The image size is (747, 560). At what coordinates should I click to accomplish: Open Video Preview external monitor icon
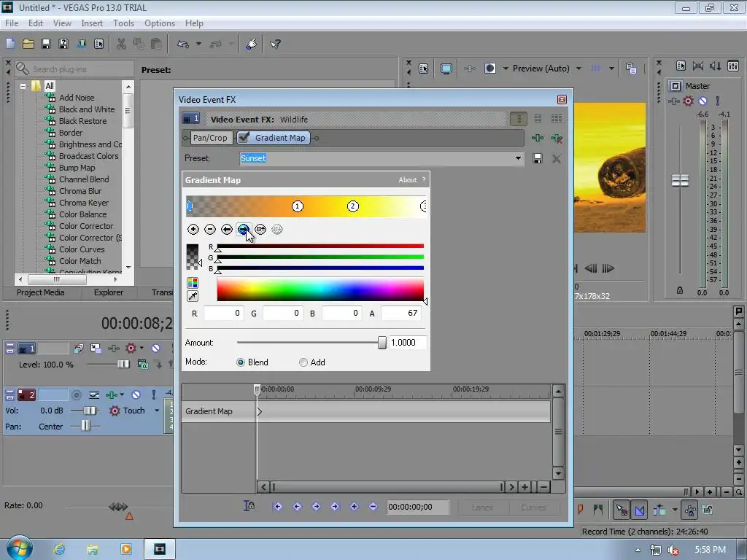(446, 69)
